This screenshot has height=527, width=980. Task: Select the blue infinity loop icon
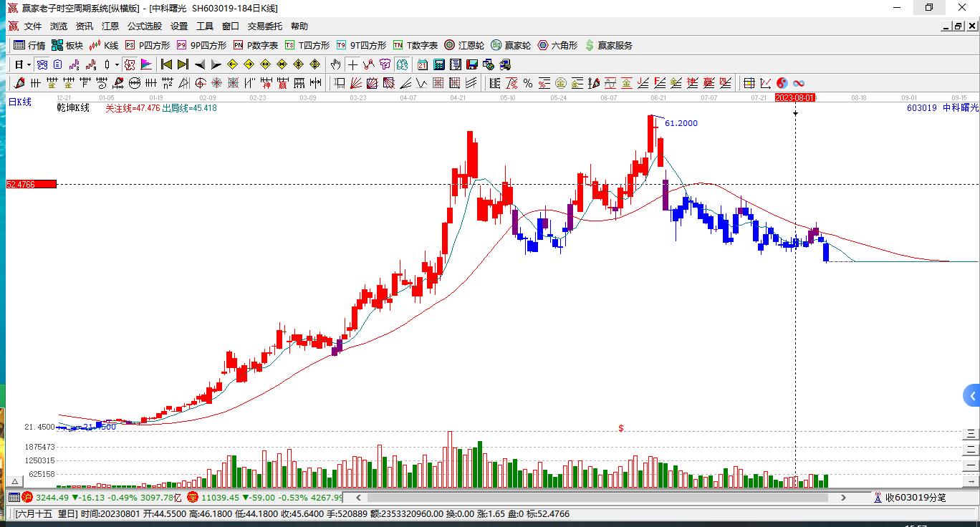(799, 83)
